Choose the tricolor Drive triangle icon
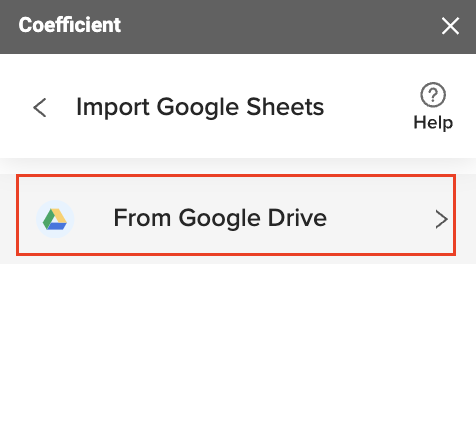Image resolution: width=476 pixels, height=434 pixels. 55,219
